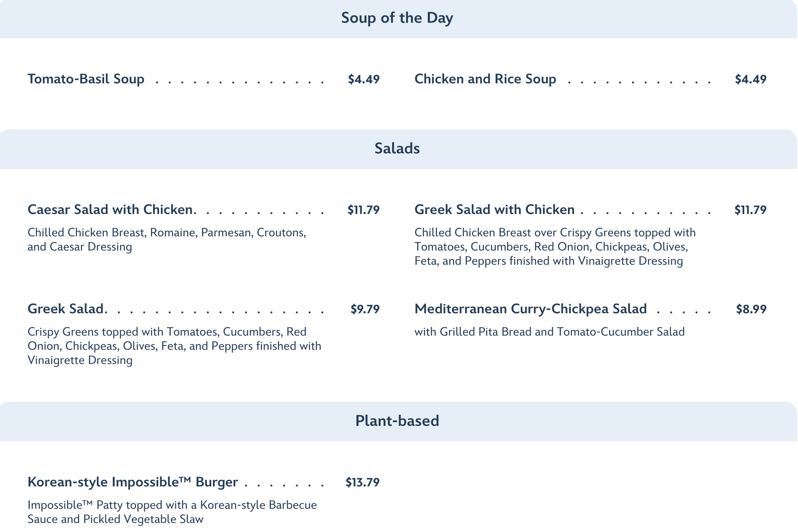Select the Greek Salad with Chicken title
This screenshot has height=532, width=798.
click(x=494, y=210)
